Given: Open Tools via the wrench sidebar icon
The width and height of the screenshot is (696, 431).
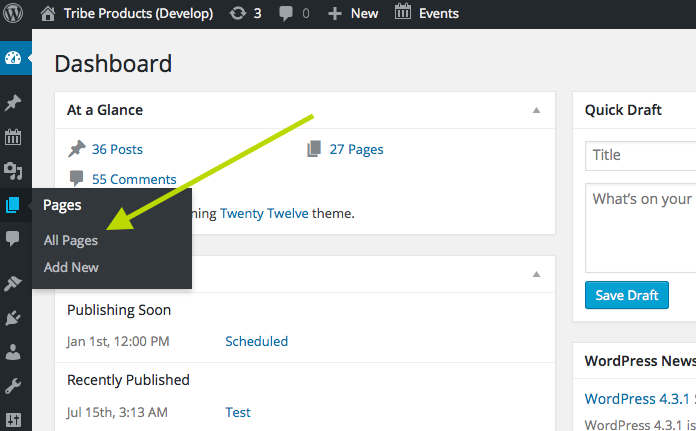Looking at the screenshot, I should (13, 386).
